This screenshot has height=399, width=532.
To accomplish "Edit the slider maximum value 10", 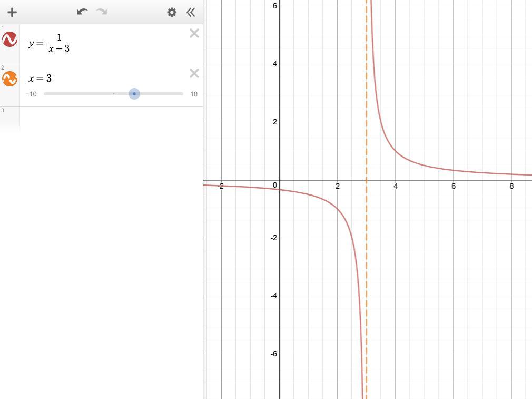I will pos(194,94).
